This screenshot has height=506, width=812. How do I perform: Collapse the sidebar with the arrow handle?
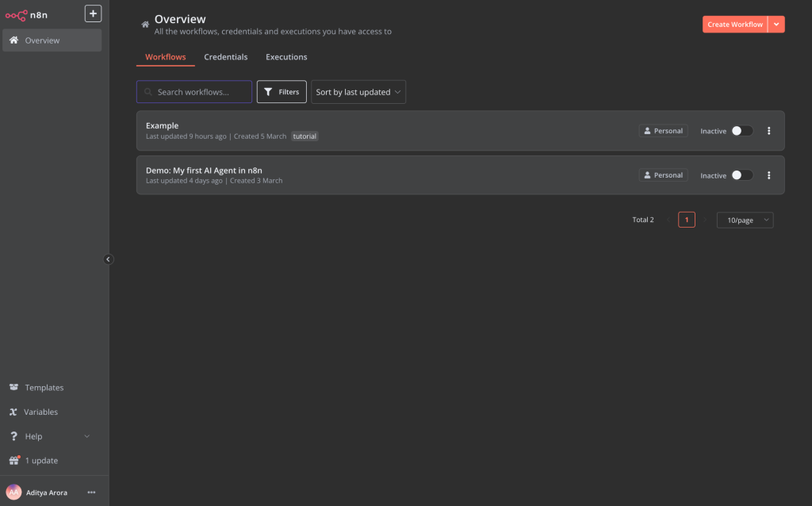(108, 259)
